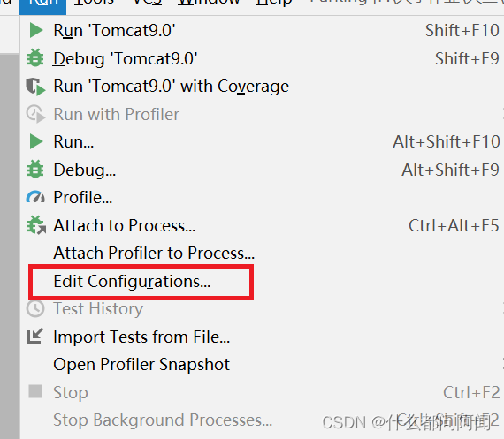This screenshot has width=504, height=439.
Task: Choose Stop Background Processes... entry
Action: coord(163,420)
